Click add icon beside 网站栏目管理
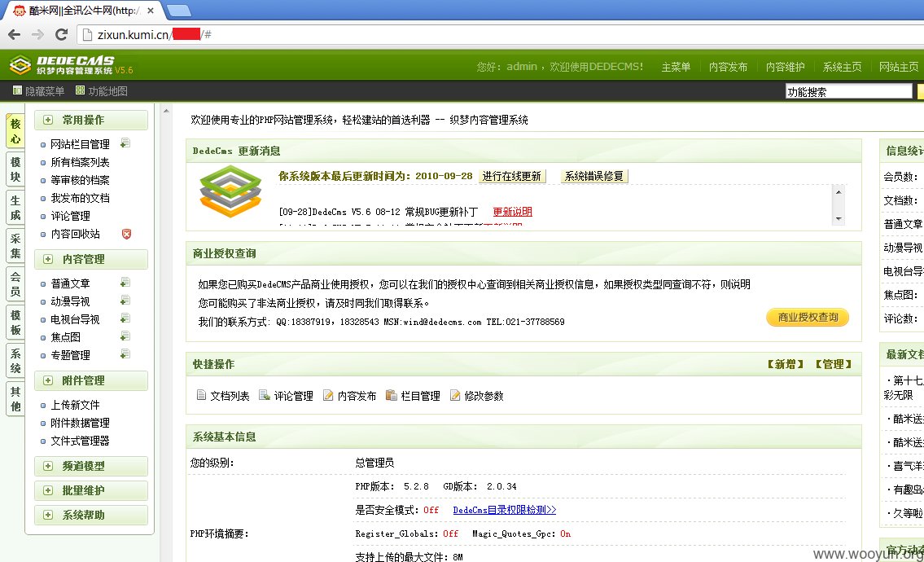924x562 pixels. click(x=125, y=143)
